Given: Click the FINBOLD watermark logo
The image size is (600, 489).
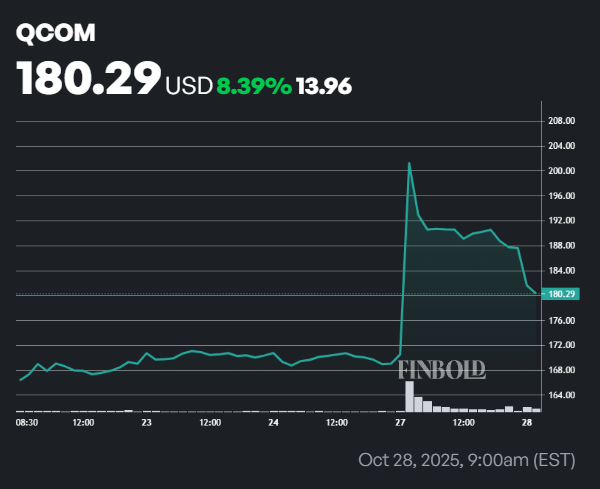Looking at the screenshot, I should click(x=442, y=368).
